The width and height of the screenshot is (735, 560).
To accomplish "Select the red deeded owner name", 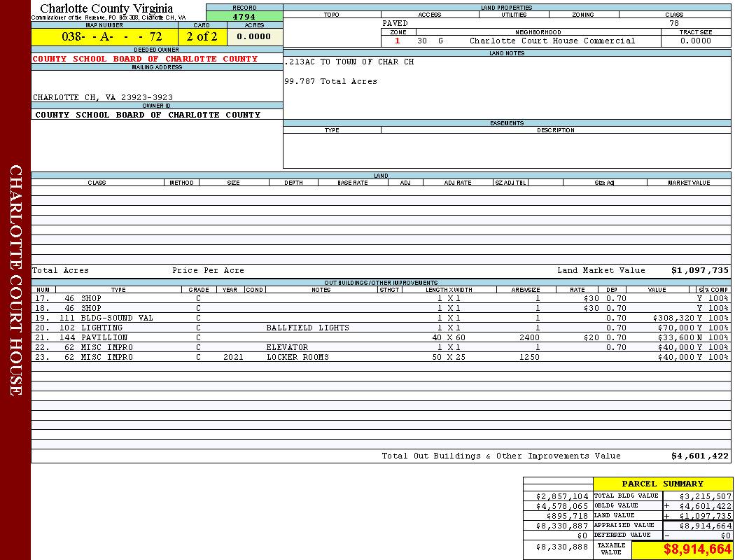I will (x=145, y=59).
